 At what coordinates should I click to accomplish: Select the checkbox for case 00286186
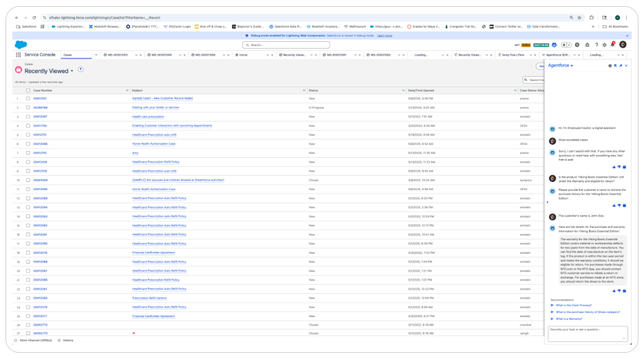pyautogui.click(x=28, y=108)
